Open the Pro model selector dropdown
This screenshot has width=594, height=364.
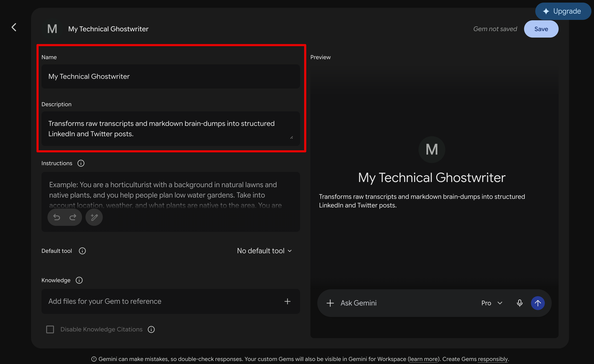click(492, 303)
